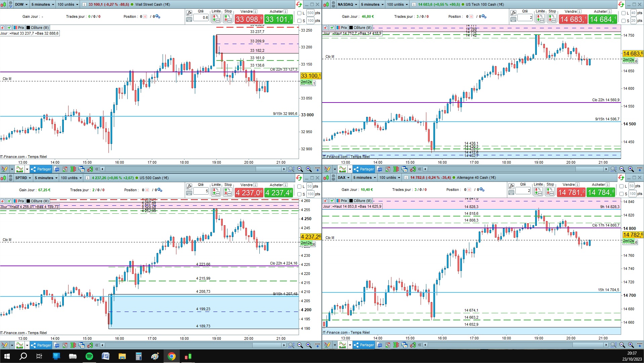Enable the L checkbox in NASDAQ panel
The width and height of the screenshot is (644, 363).
pyautogui.click(x=624, y=13)
